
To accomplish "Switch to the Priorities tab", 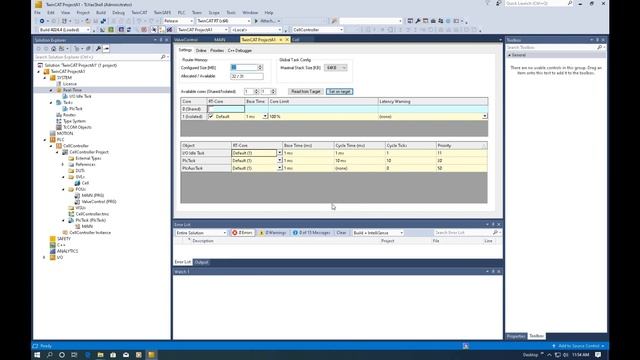I will coord(217,51).
